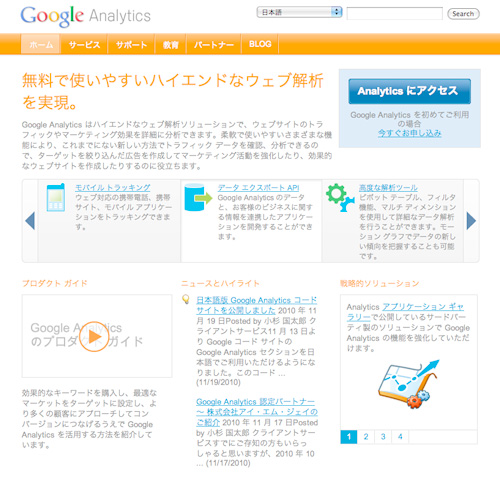Show previous carousel items with left arrow
Screen dimensions: 500x485
tap(30, 221)
